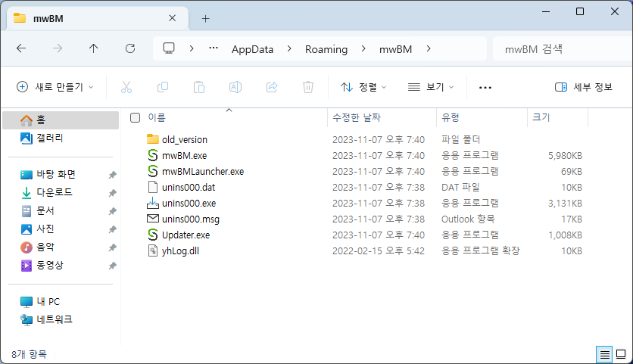Click mwBM in the address breadcrumb

click(x=395, y=49)
